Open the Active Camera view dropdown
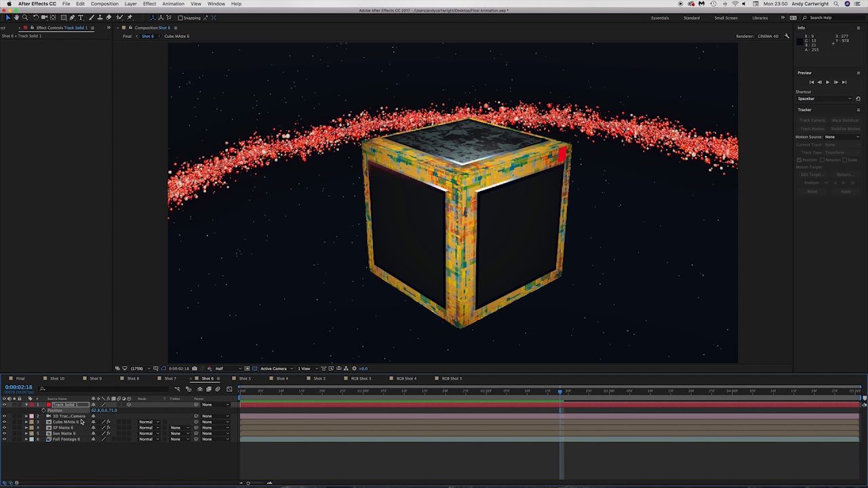 pos(276,369)
